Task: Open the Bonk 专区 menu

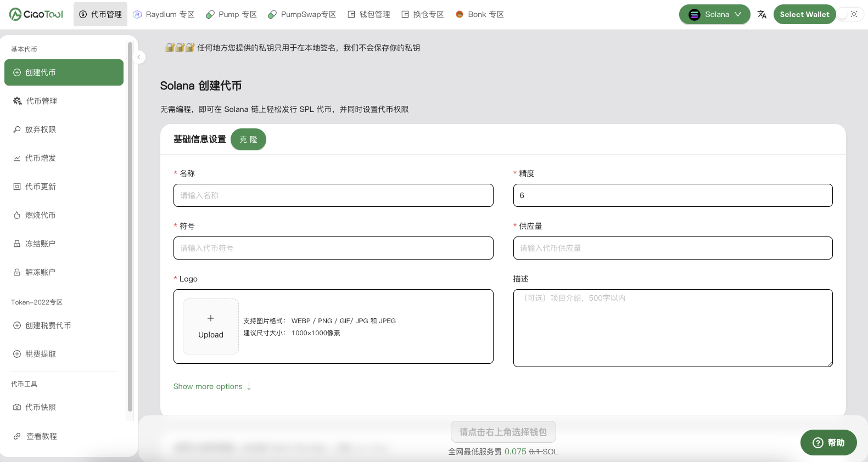Action: (x=479, y=14)
